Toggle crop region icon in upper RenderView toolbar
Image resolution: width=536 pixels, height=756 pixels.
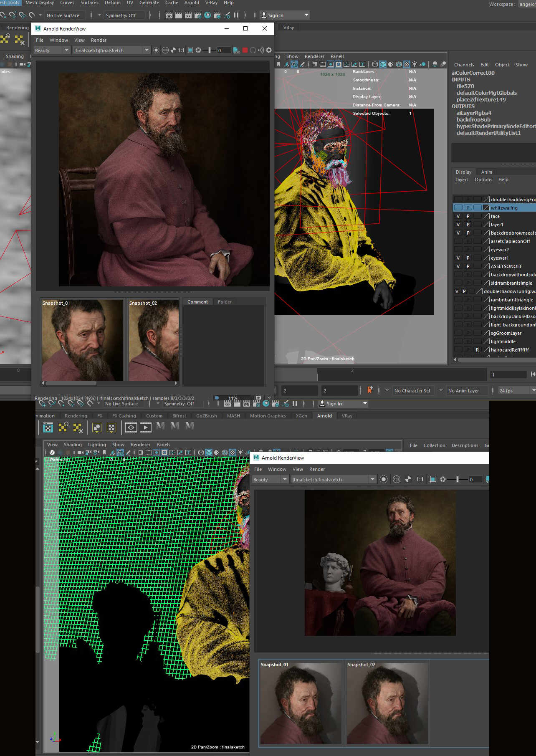tap(190, 50)
